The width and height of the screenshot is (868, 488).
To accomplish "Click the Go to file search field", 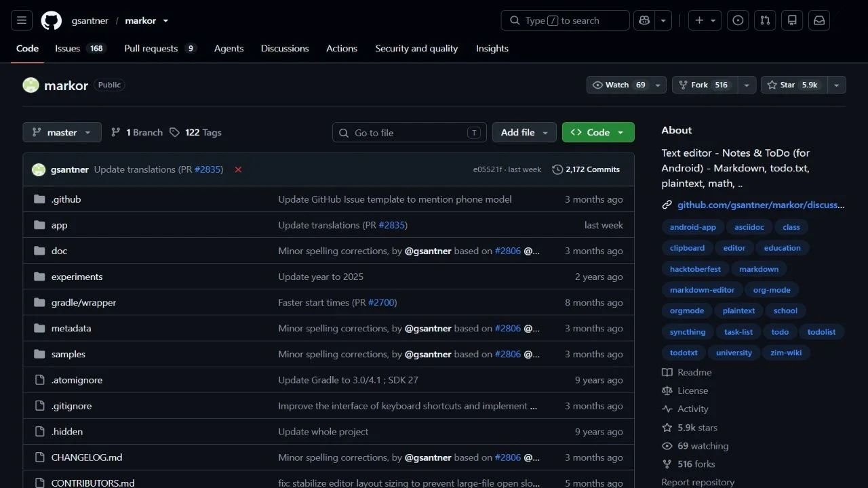I will point(410,132).
